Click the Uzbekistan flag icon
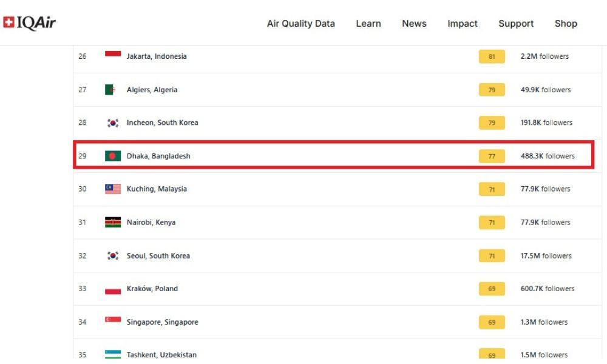Screen dimensions: 607x364 113,354
